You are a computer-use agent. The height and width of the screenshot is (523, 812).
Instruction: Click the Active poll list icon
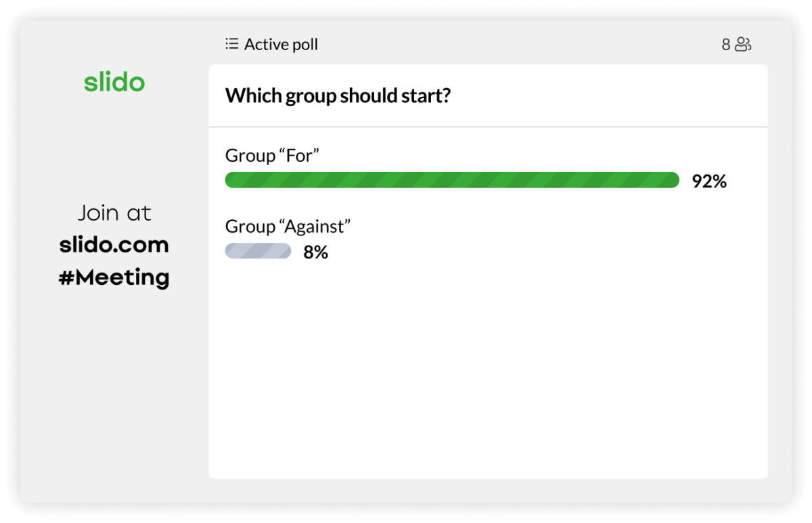coord(231,44)
